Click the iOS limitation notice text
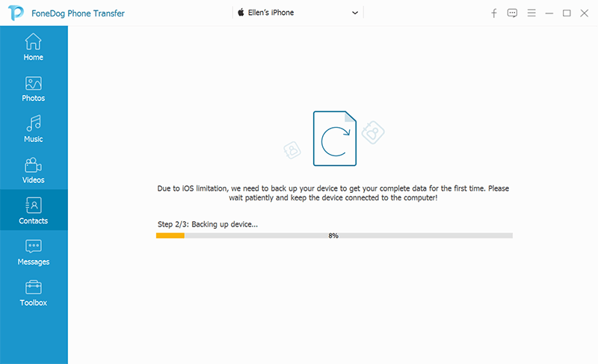The width and height of the screenshot is (598, 364). coord(333,193)
